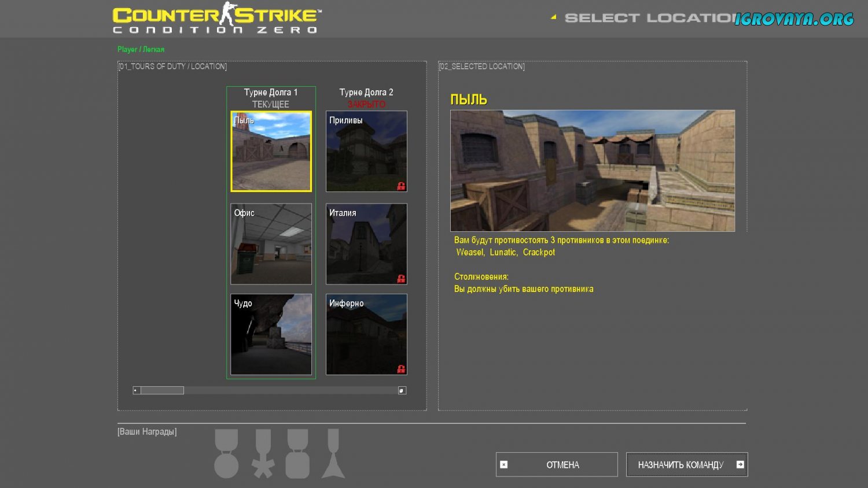This screenshot has width=868, height=488.
Task: Click the scrollbar right arrow
Action: coord(402,390)
